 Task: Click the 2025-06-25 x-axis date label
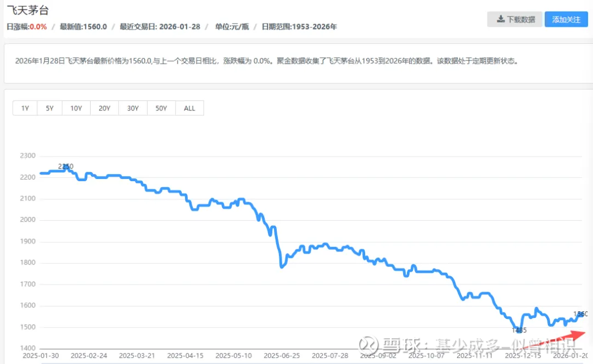[282, 356]
